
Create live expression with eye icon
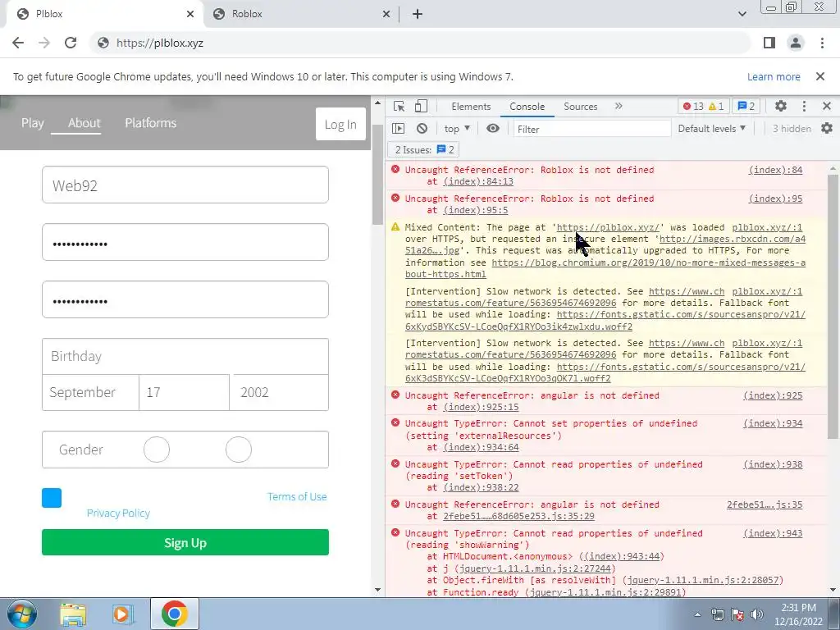pos(493,129)
